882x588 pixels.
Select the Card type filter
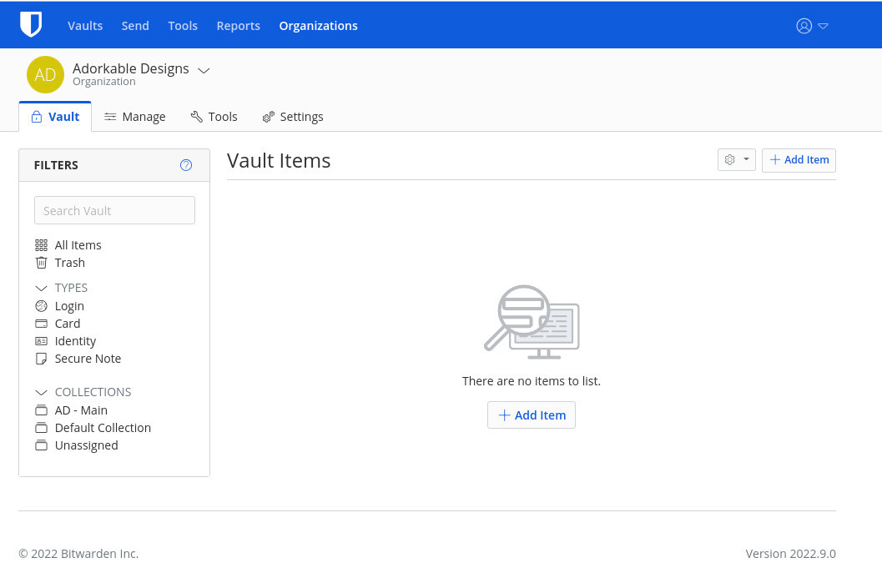68,324
